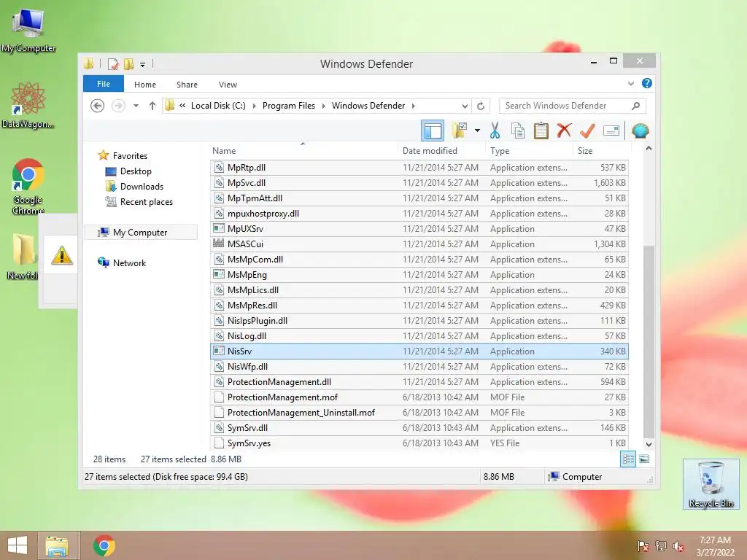The width and height of the screenshot is (747, 560).
Task: Open Recent places in Favorites
Action: pos(146,202)
